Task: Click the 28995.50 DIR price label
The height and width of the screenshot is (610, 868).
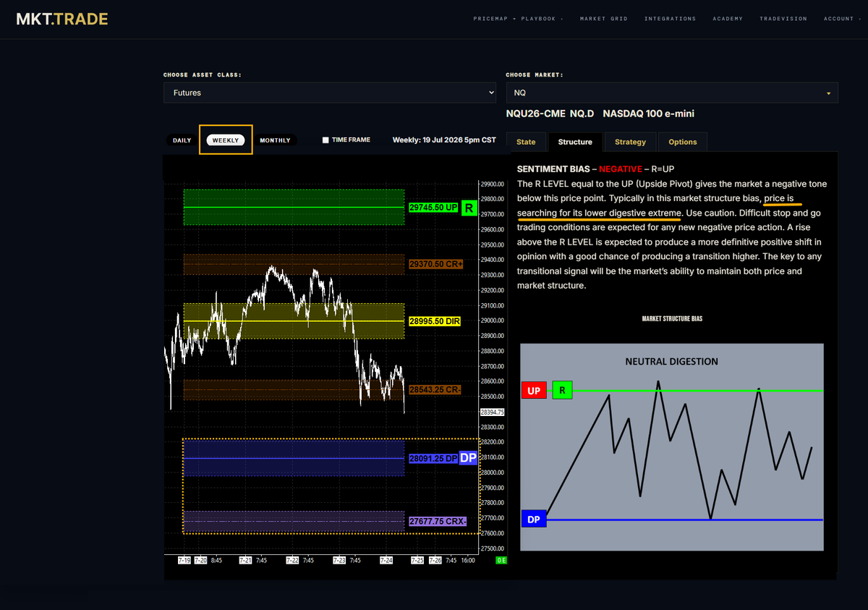Action: click(x=435, y=321)
